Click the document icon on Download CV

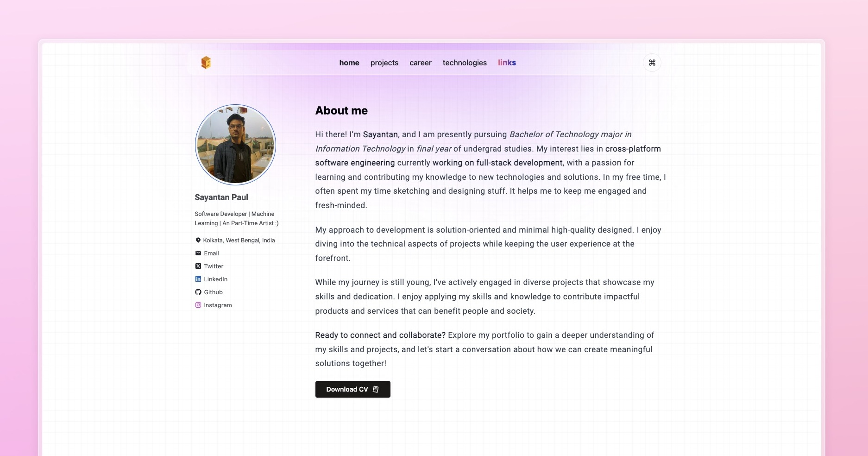375,389
